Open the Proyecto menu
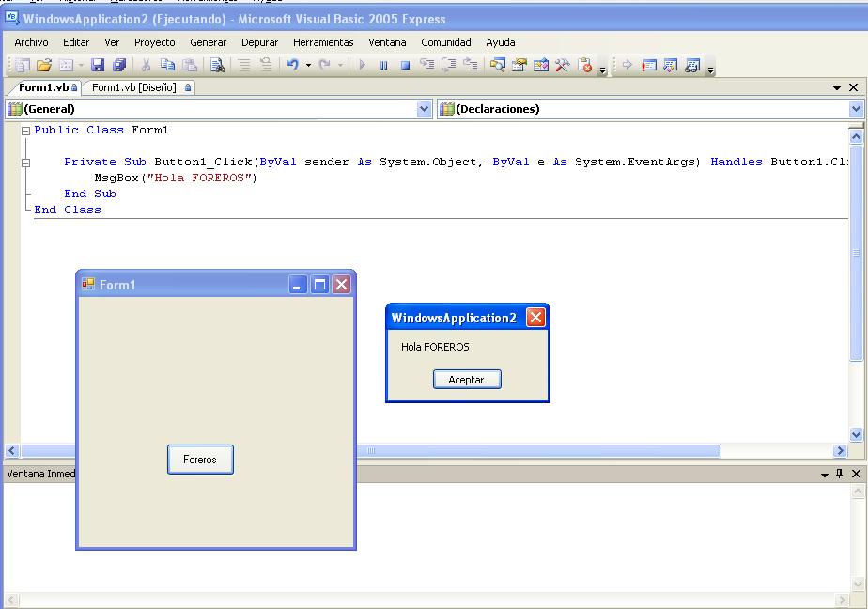868x609 pixels. [x=154, y=42]
